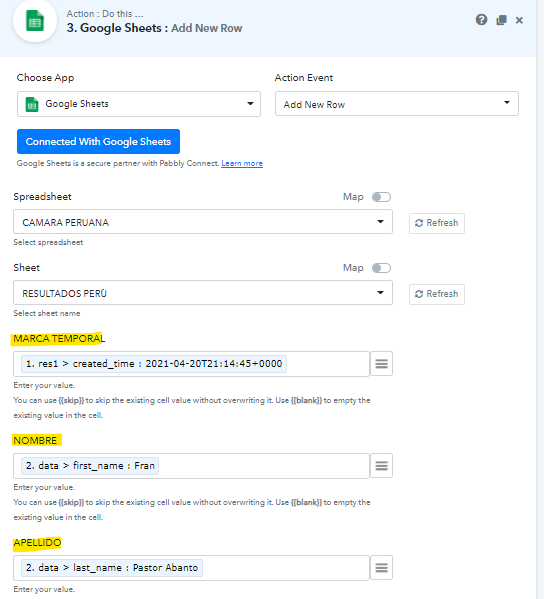Image resolution: width=544 pixels, height=599 pixels.
Task: Expand the RESULTADOS PERÚ sheet dropdown
Action: [203, 293]
